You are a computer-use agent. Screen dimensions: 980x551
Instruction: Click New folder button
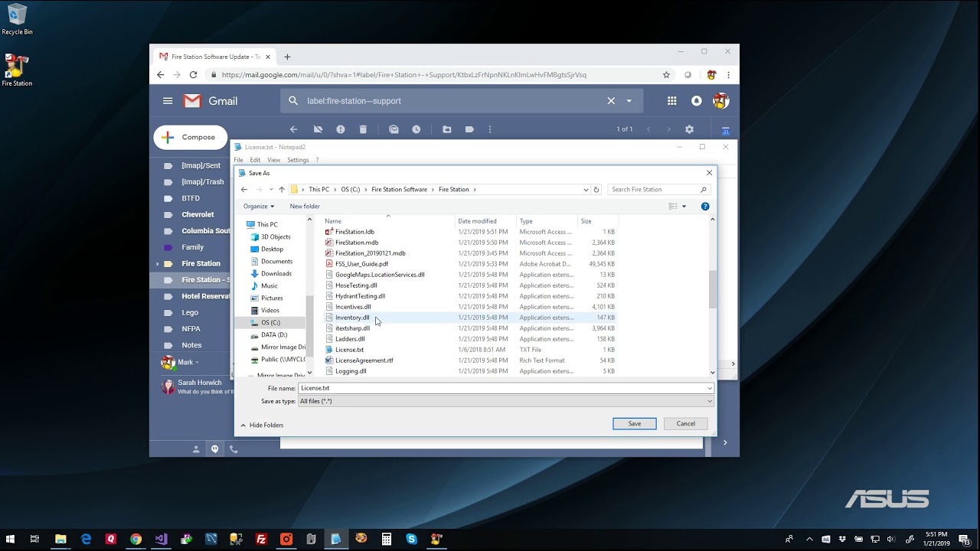click(305, 206)
